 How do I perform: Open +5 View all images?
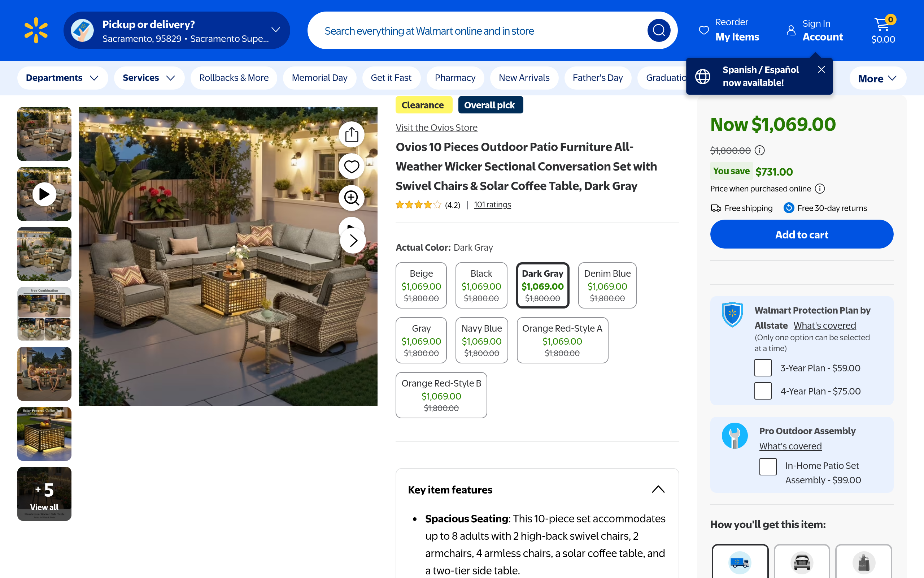coord(44,494)
